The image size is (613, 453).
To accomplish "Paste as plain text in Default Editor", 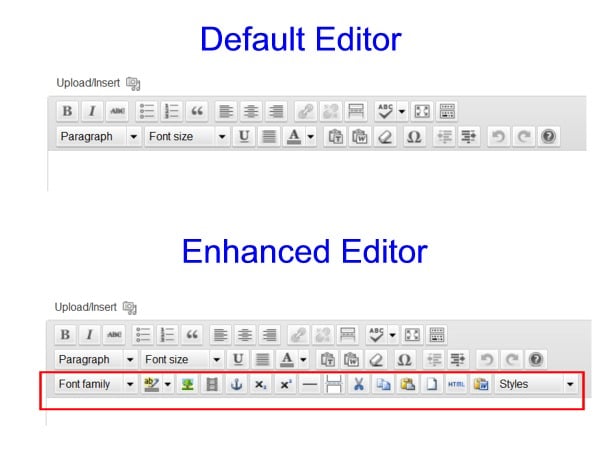I will pyautogui.click(x=335, y=136).
